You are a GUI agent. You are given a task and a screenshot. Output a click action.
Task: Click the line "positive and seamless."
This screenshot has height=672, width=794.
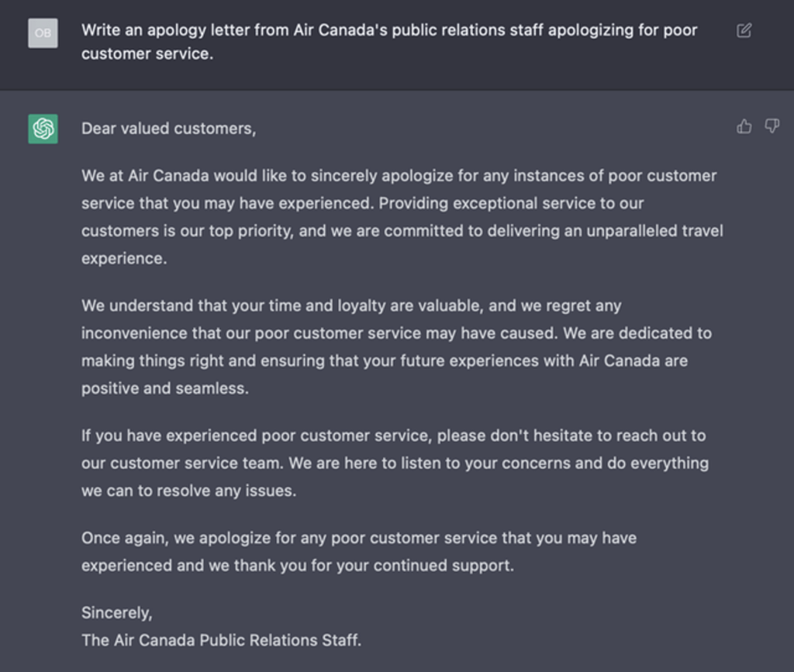[165, 388]
